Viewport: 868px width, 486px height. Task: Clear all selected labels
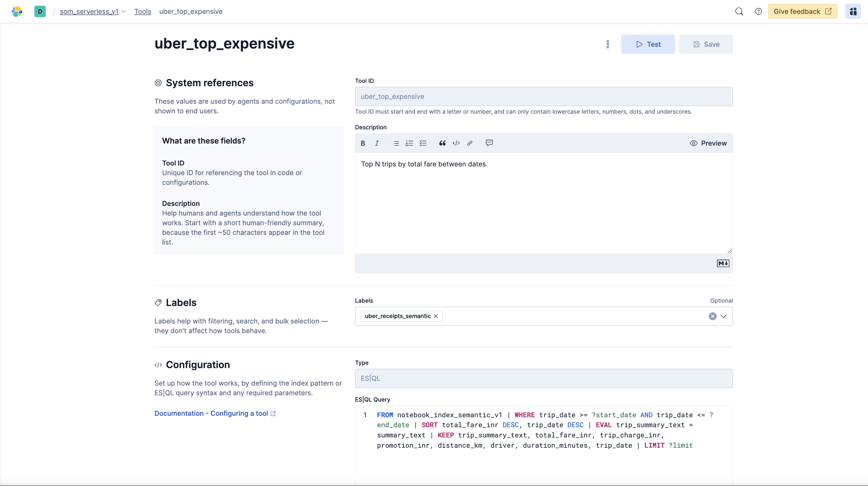[712, 316]
